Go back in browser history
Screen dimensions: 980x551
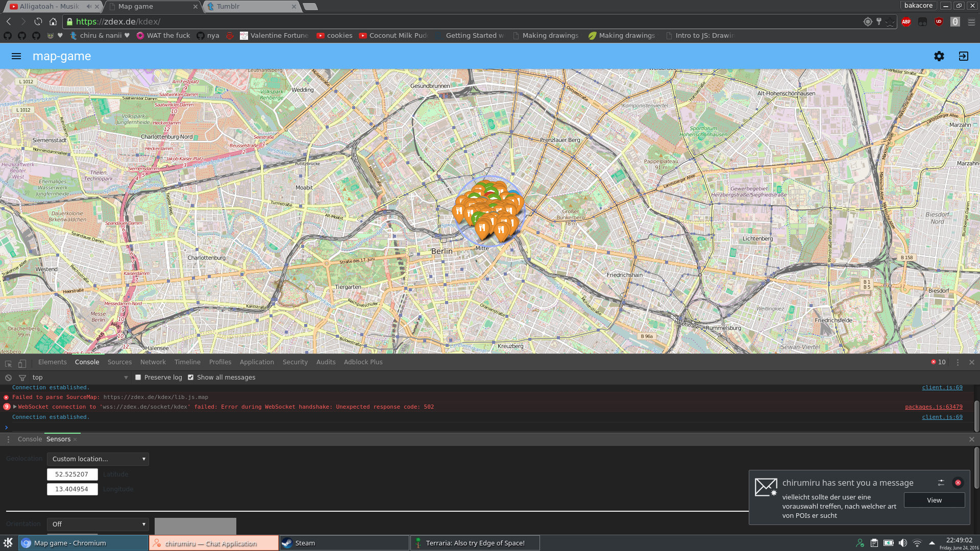click(9, 21)
